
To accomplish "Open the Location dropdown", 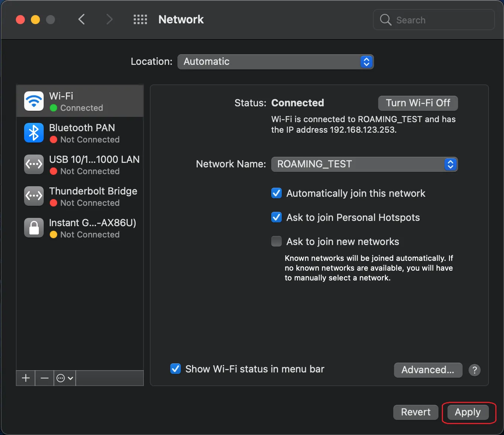I will 275,62.
